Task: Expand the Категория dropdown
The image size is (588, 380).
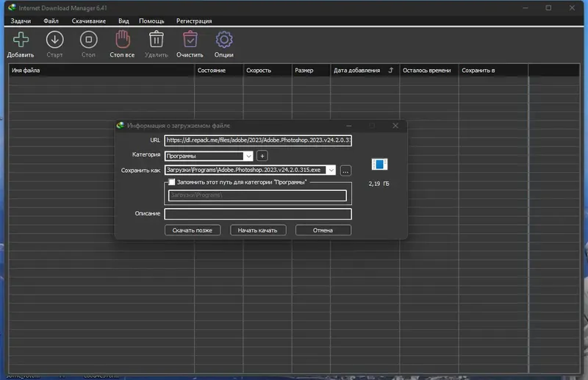Action: [x=248, y=156]
